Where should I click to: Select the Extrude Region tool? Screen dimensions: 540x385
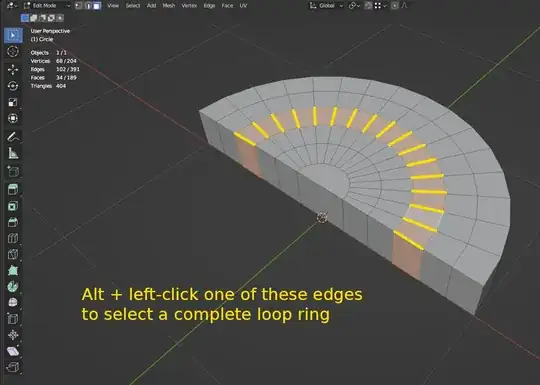point(13,189)
